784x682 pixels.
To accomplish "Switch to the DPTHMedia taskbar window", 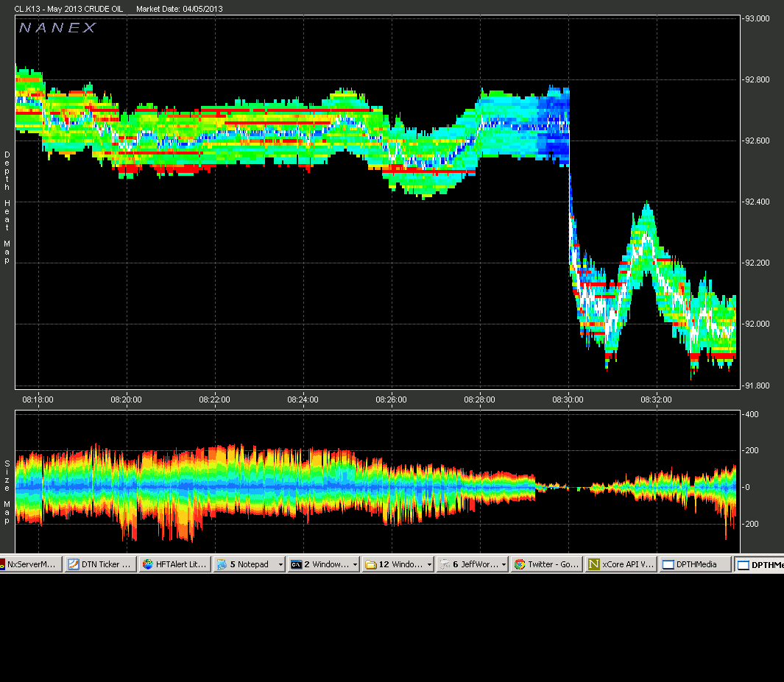I will coord(695,564).
